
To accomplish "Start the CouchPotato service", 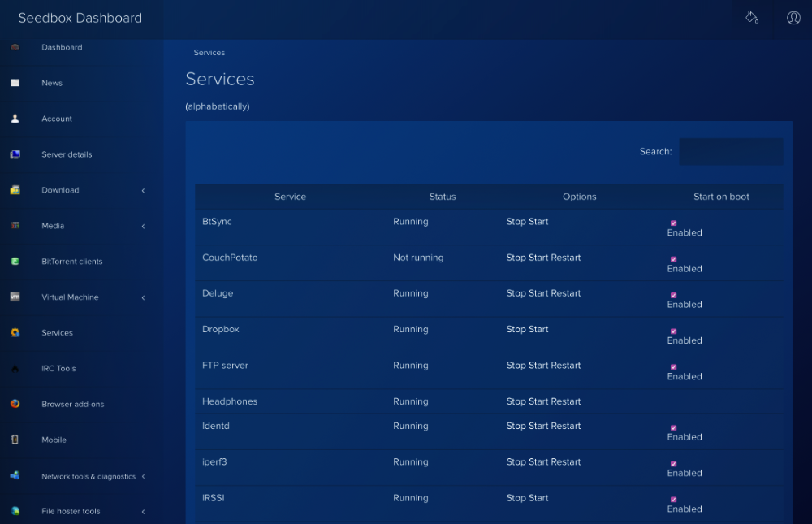I will [538, 258].
